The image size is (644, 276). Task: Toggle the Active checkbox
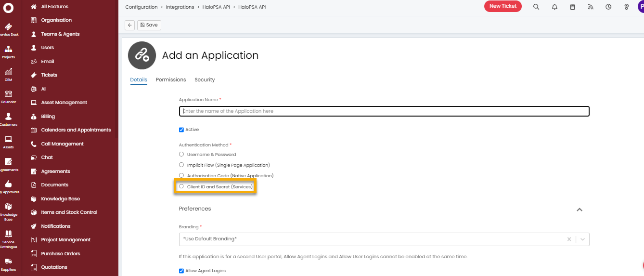coord(181,130)
